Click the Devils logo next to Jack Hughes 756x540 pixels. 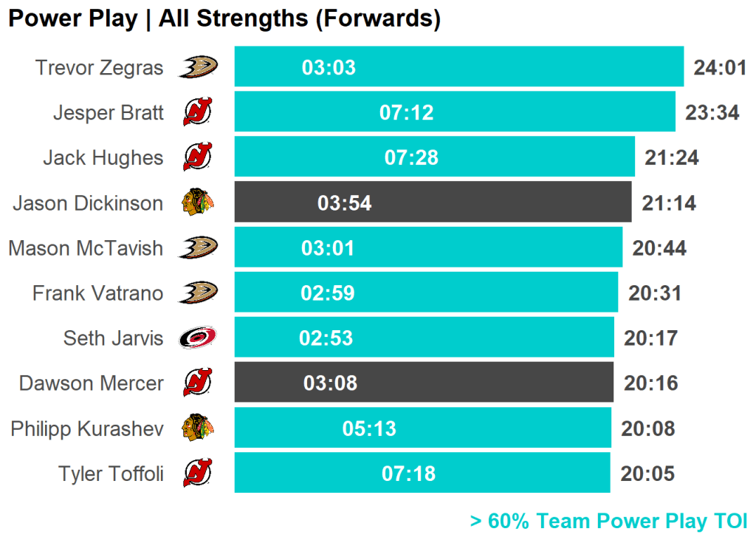(198, 157)
